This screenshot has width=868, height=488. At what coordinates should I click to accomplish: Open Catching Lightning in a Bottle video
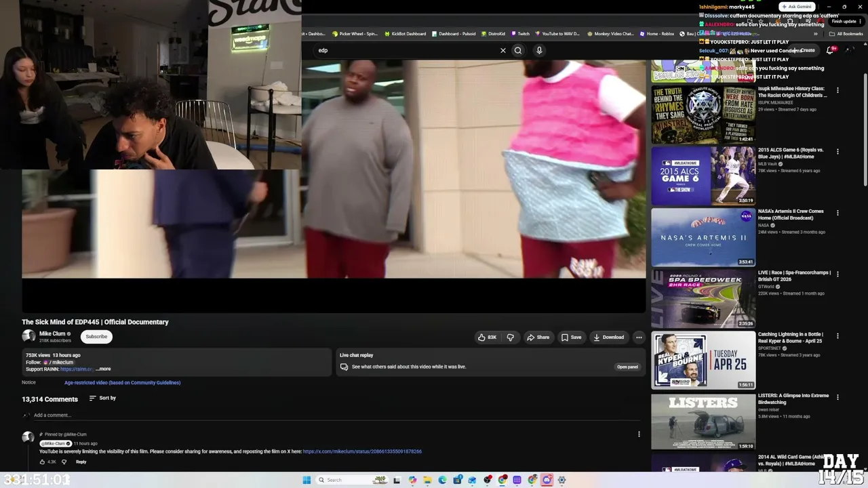[x=703, y=360]
